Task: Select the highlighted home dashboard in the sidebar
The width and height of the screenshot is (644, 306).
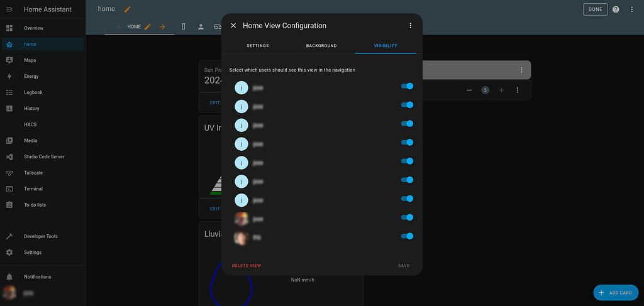Action: coord(43,45)
